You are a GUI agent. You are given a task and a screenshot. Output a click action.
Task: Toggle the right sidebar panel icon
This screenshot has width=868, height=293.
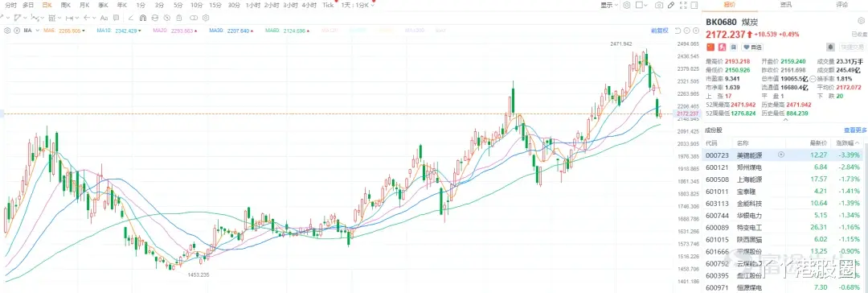coord(694,5)
